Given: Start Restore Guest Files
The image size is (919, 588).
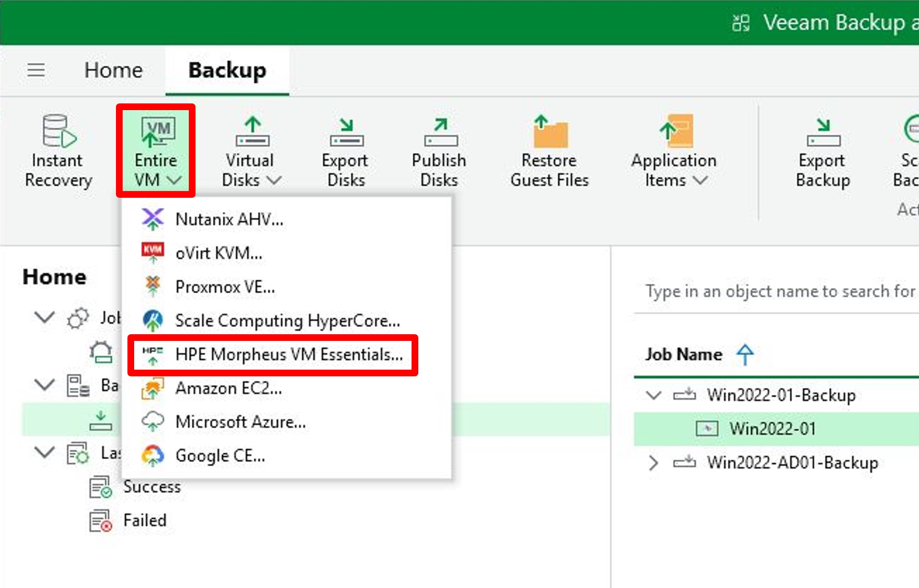Looking at the screenshot, I should 550,151.
